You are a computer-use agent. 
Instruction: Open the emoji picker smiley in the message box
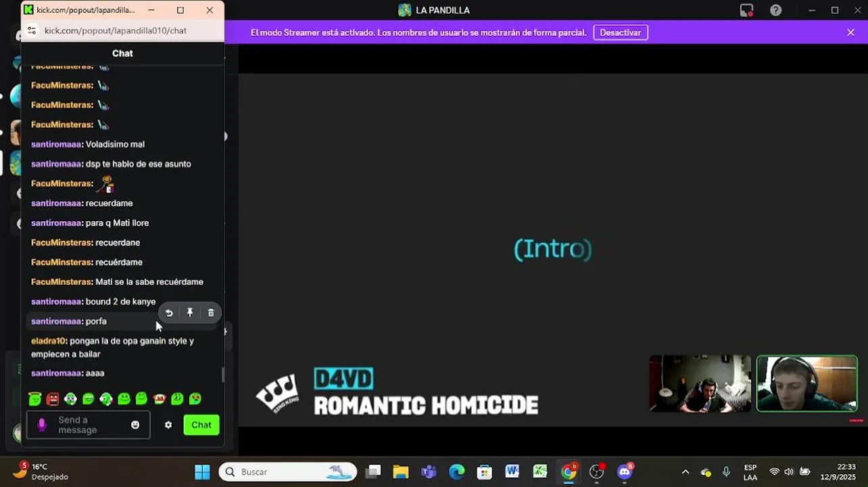(x=135, y=425)
